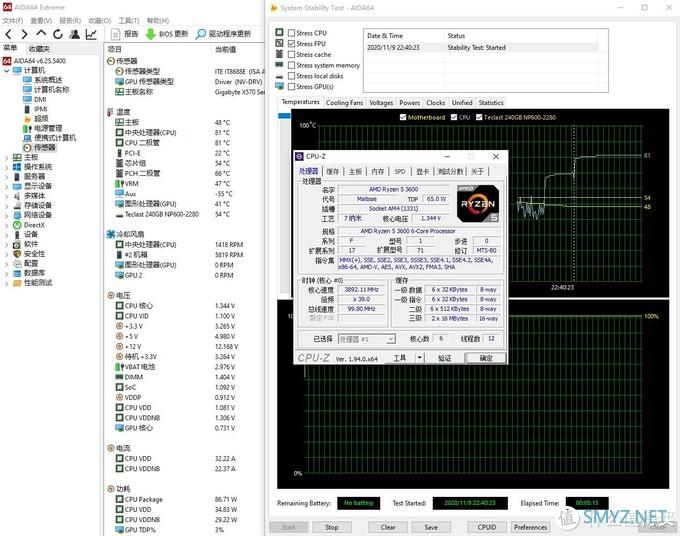Enable the Stress GPU(s) checkbox
680x536 pixels.
pos(291,87)
